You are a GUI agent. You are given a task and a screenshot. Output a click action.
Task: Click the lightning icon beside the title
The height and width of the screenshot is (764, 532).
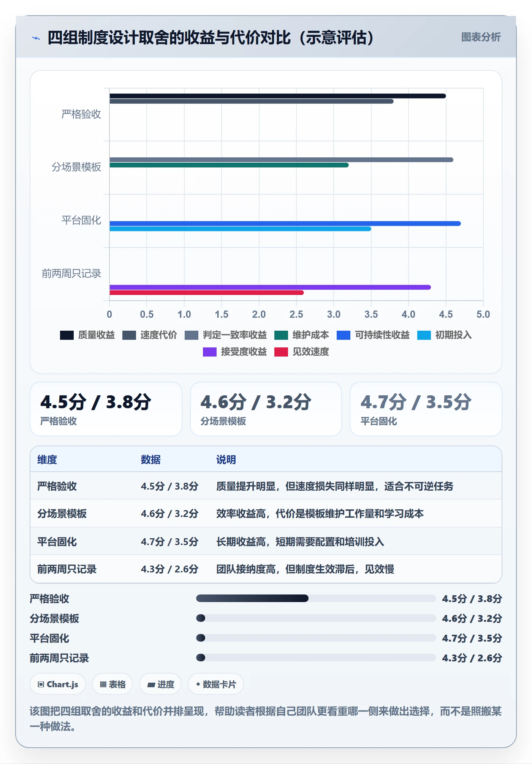click(x=36, y=38)
